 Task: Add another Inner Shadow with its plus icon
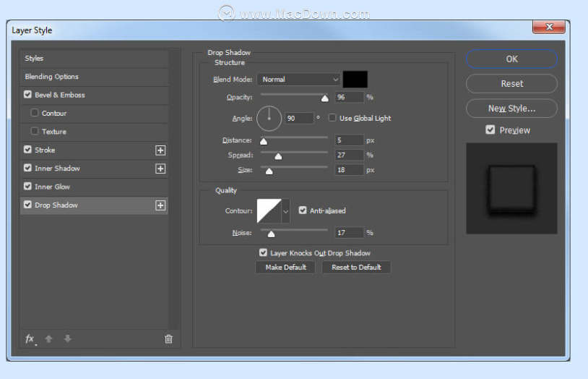(x=160, y=169)
